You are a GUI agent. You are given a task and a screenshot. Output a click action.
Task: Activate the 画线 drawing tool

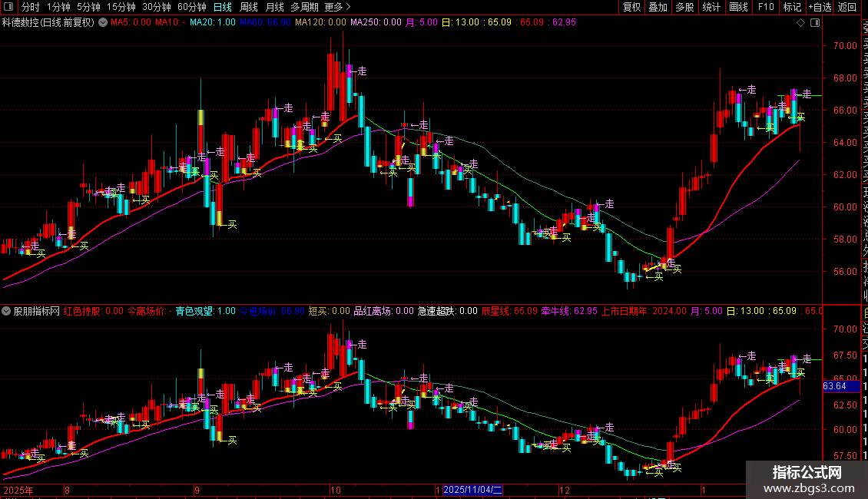tap(738, 7)
